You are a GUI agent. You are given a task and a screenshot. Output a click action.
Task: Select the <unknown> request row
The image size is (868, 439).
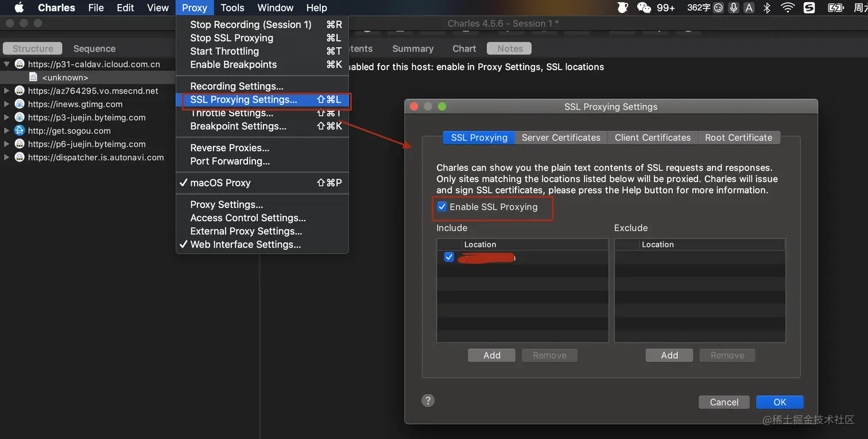(x=87, y=77)
